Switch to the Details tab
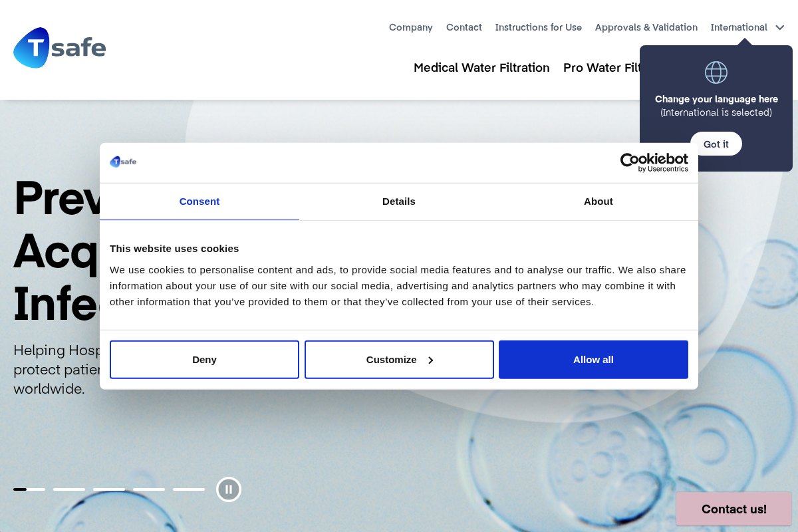Screen dimensions: 798x532 click(399, 201)
